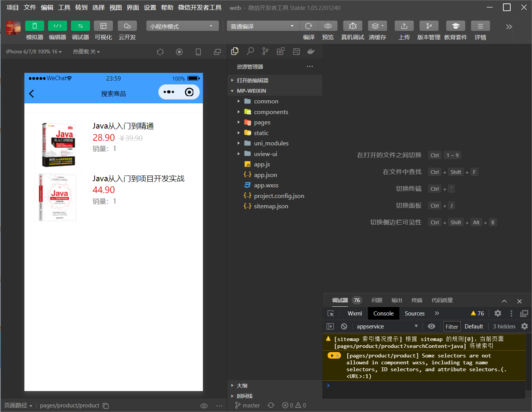This screenshot has width=532, height=412.
Task: Open the 普通编译 compile mode dropdown
Action: pyautogui.click(x=263, y=26)
